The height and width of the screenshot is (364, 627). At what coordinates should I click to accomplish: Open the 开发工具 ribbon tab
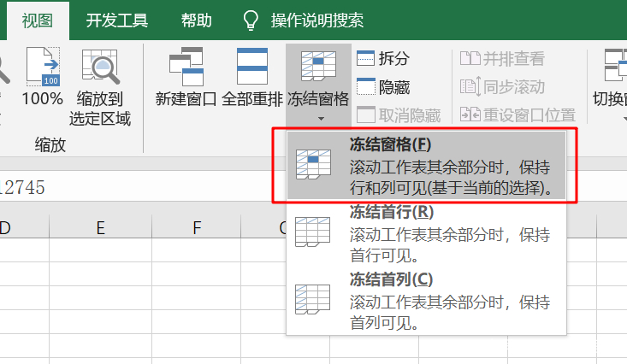[x=117, y=21]
